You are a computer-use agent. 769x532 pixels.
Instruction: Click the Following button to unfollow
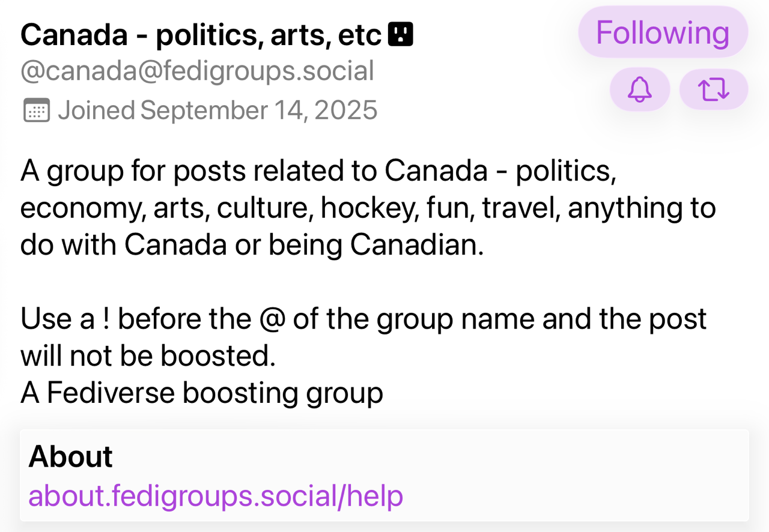pos(663,32)
